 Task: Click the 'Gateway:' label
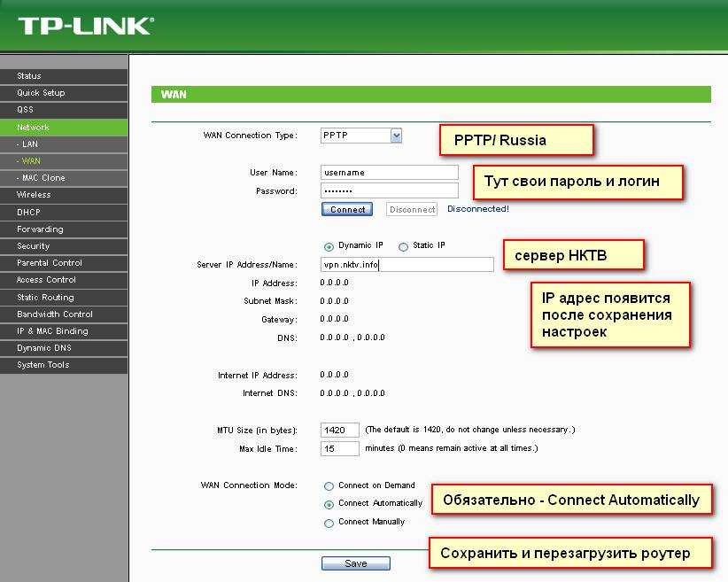(x=279, y=320)
